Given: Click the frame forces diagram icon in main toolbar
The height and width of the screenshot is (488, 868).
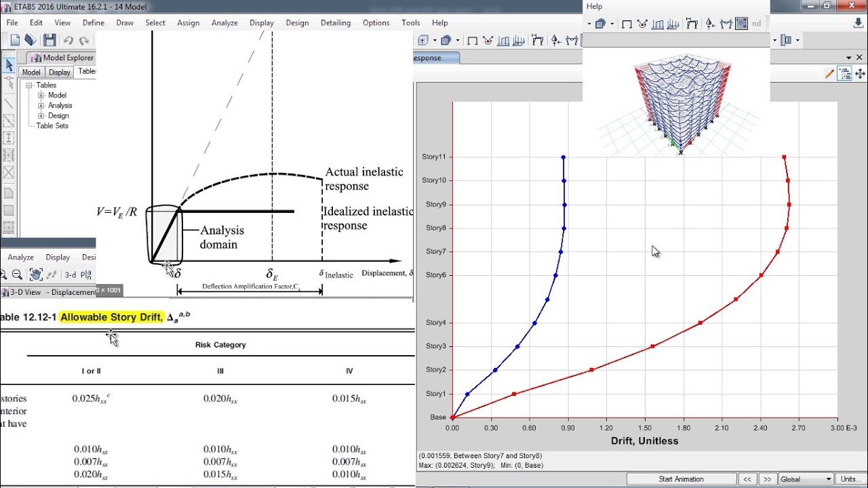Looking at the screenshot, I should 571,41.
